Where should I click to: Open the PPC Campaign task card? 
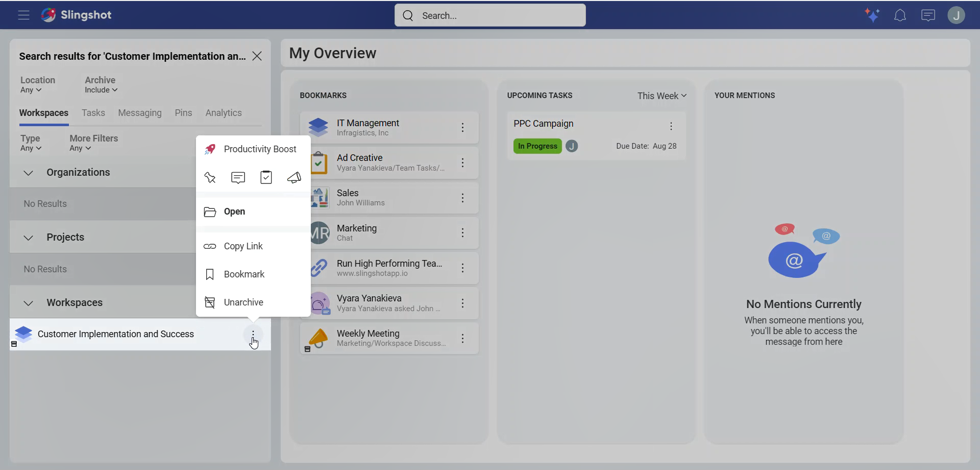tap(596, 136)
